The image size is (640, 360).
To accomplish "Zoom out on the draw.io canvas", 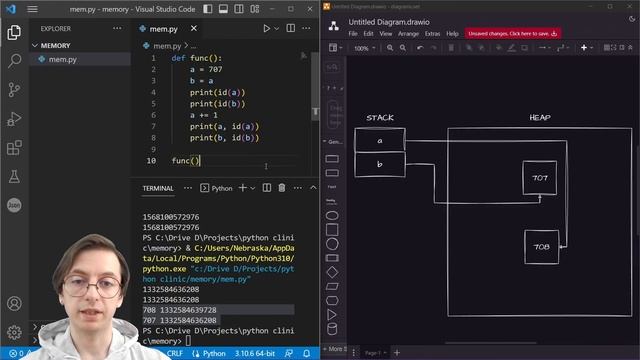I will (x=403, y=48).
